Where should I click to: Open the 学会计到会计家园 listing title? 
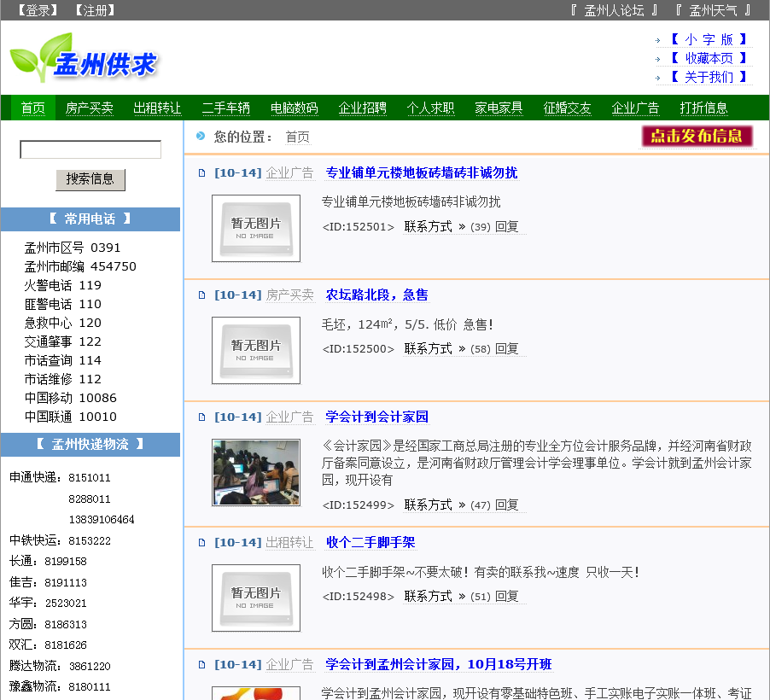[376, 417]
